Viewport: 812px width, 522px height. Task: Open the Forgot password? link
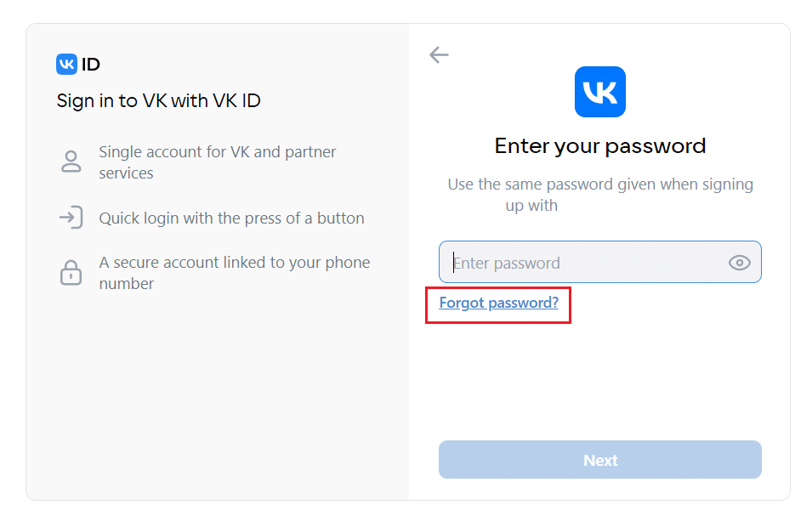tap(499, 303)
